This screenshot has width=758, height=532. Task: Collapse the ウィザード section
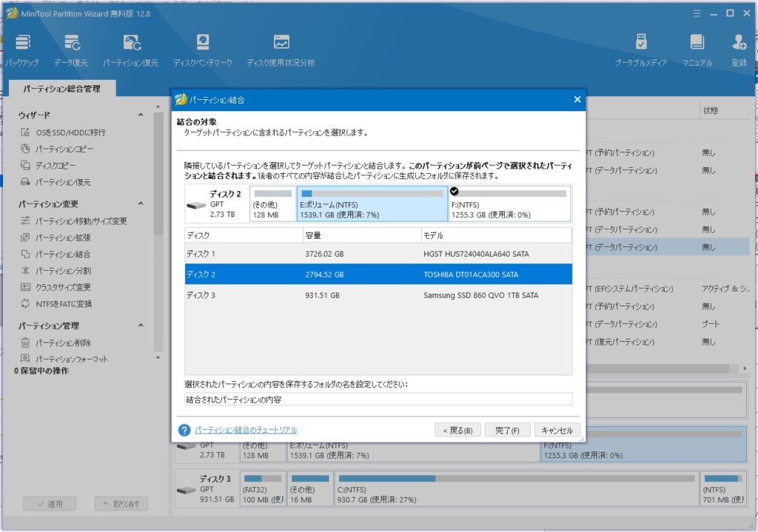coord(141,115)
